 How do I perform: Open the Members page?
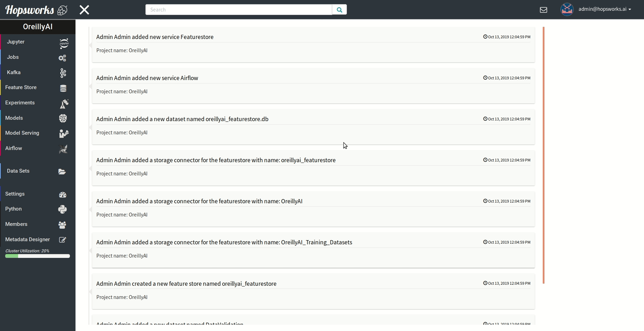tap(16, 224)
